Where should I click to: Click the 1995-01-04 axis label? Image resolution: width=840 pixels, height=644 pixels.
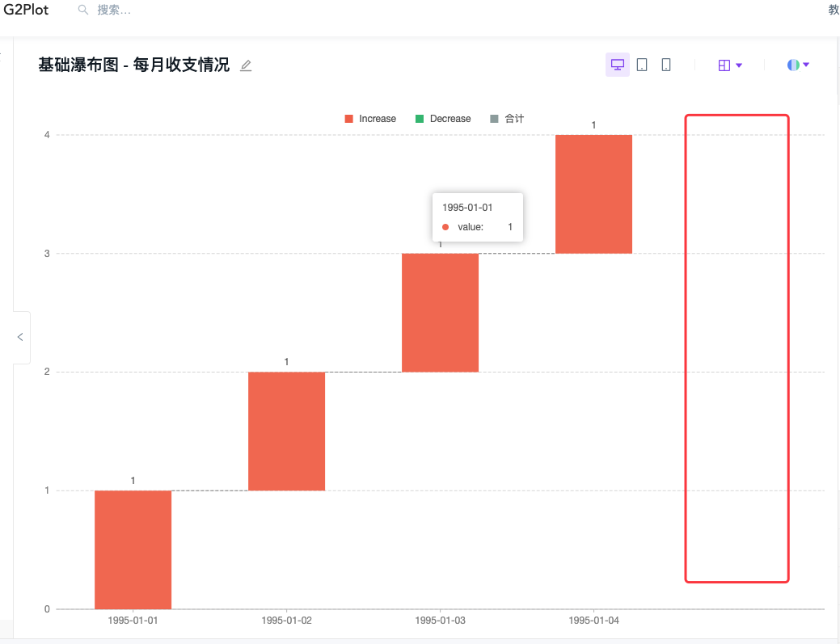click(594, 620)
